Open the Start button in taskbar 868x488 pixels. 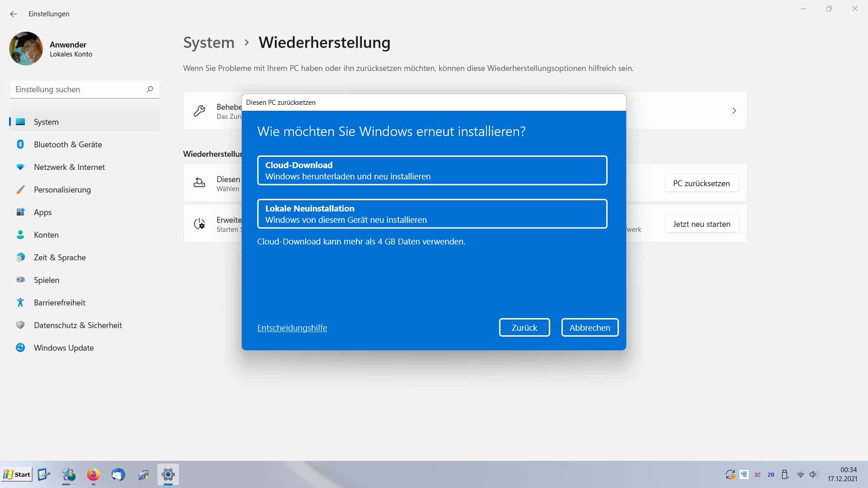pos(17,474)
